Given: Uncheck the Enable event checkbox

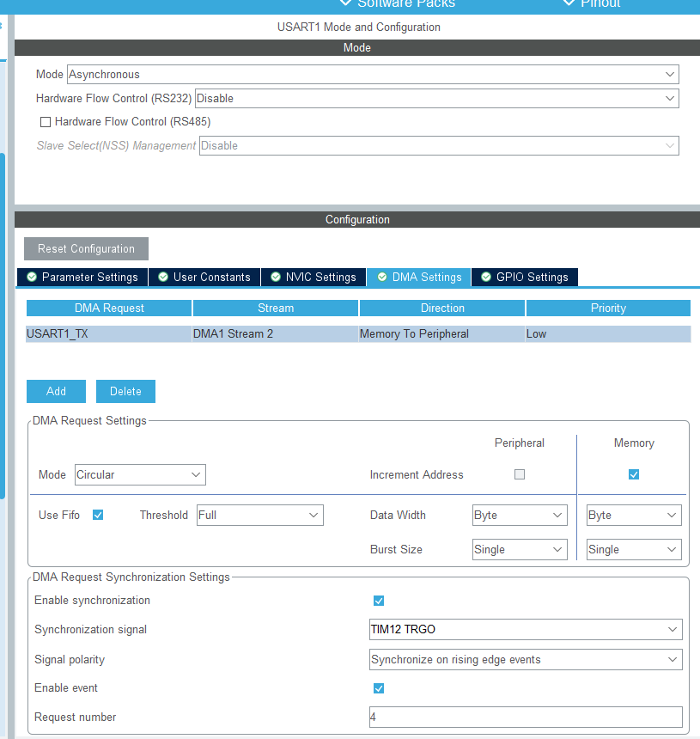Looking at the screenshot, I should [x=379, y=688].
